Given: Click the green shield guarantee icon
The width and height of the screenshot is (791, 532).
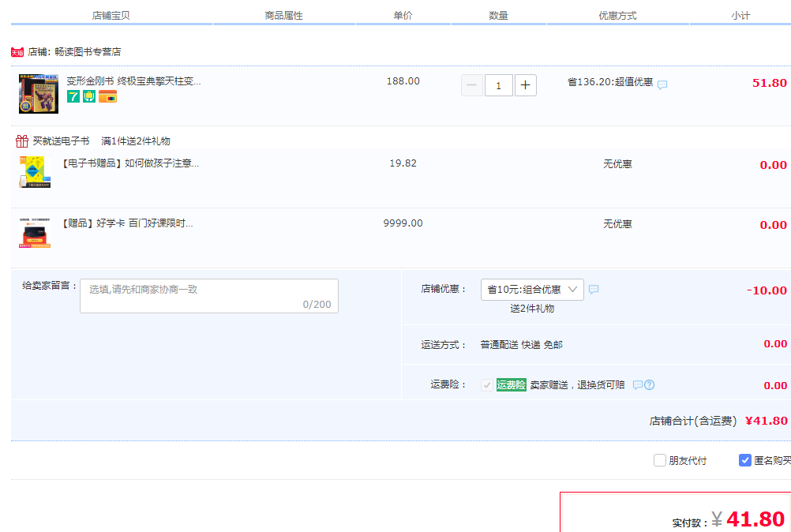Looking at the screenshot, I should pyautogui.click(x=89, y=96).
